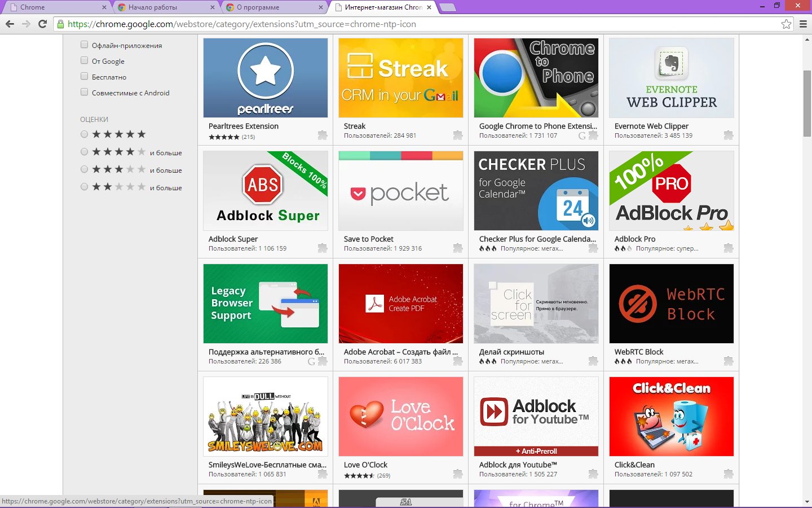Screen dimensions: 812x508
Task: Open the Save to Pocket extension link
Action: (369, 239)
